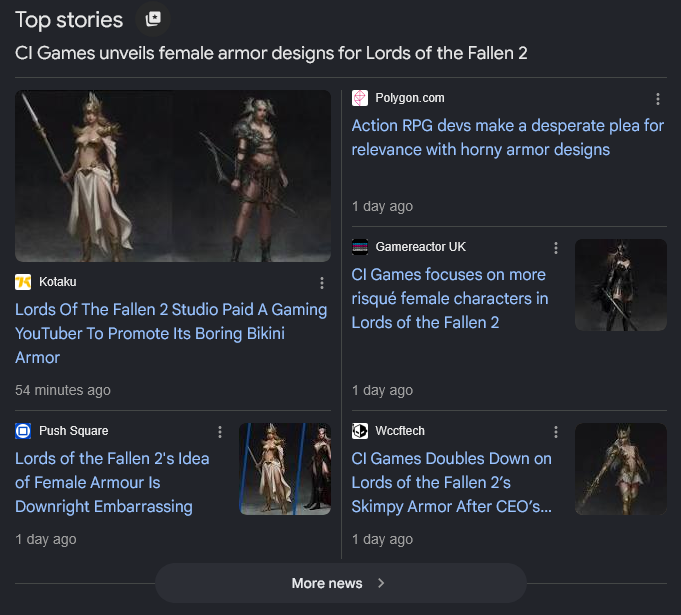Open Push Square's Downright Embarrassing article

point(112,483)
